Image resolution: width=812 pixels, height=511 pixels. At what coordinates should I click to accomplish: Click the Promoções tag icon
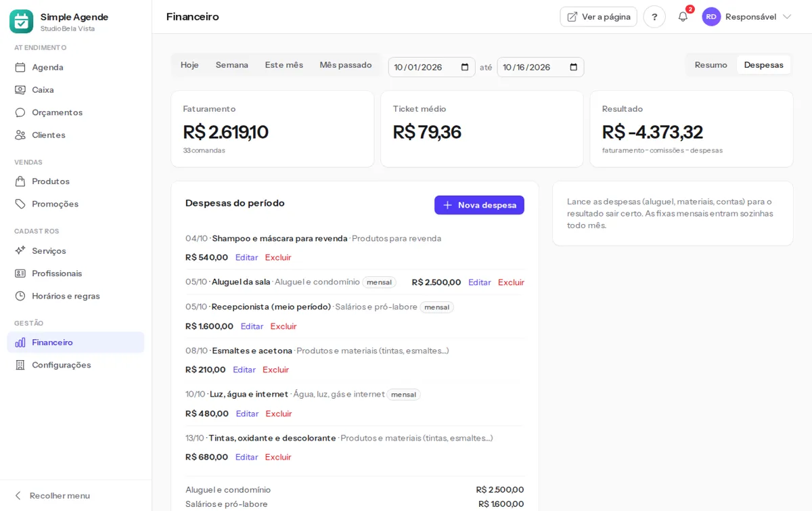[x=20, y=204]
